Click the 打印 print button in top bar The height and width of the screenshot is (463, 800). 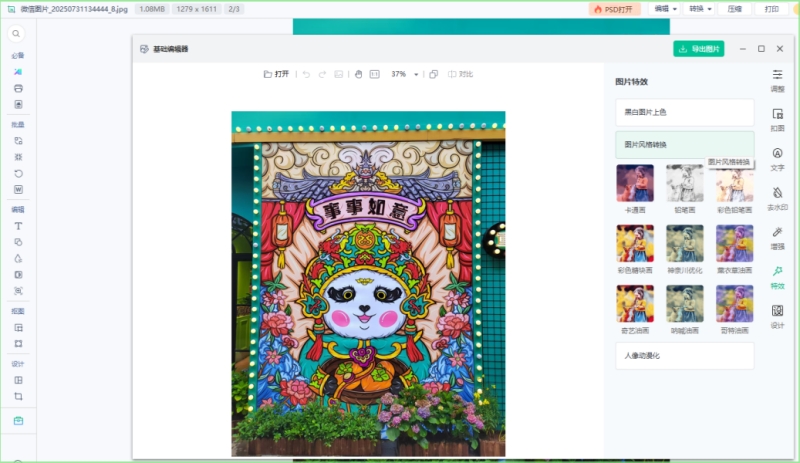[771, 9]
